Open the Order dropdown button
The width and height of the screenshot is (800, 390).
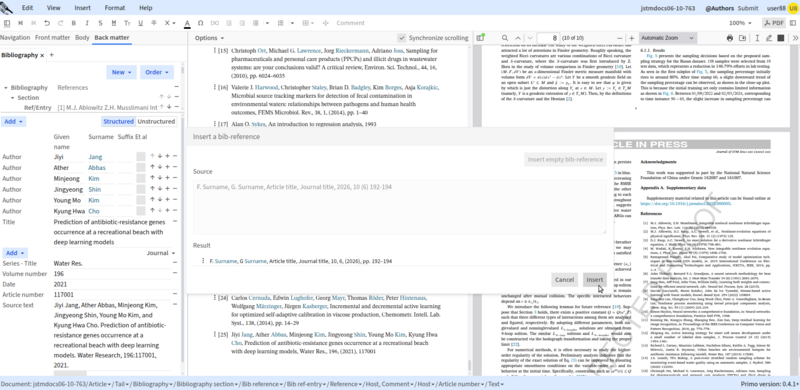click(x=157, y=72)
